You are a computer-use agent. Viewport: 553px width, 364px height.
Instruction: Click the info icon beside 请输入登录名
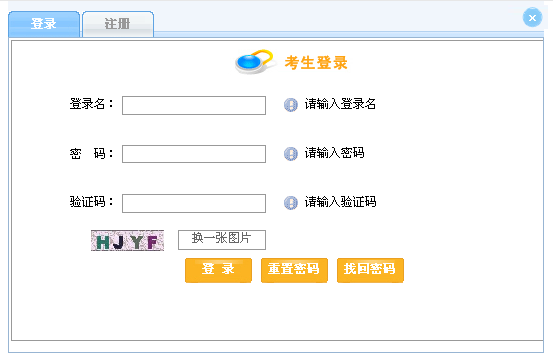click(x=291, y=105)
